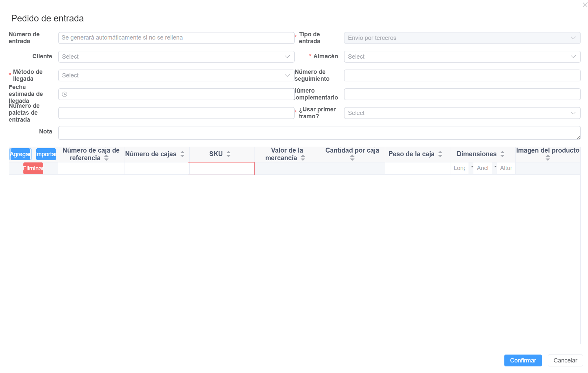Click Cancelar to discard the order

[565, 360]
